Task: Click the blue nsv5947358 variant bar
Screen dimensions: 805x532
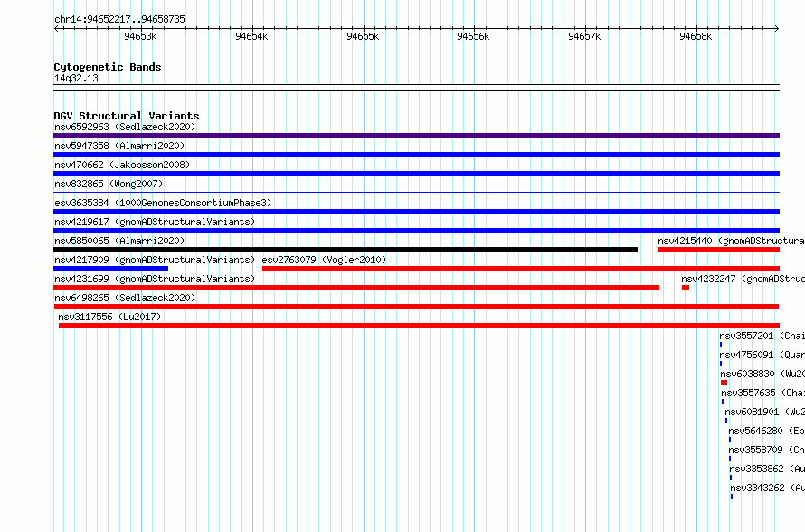Action: [x=416, y=155]
